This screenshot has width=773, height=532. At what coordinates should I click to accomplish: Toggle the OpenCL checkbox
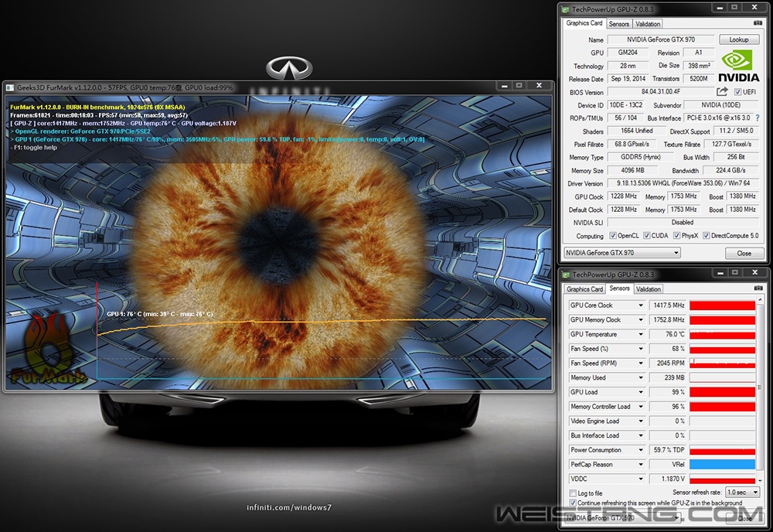click(613, 236)
